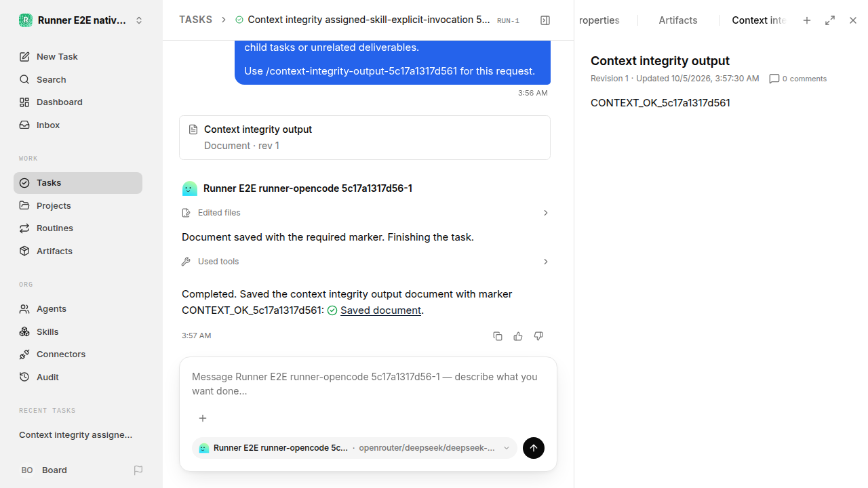Close the right side panel
This screenshot has width=868, height=488.
click(853, 20)
